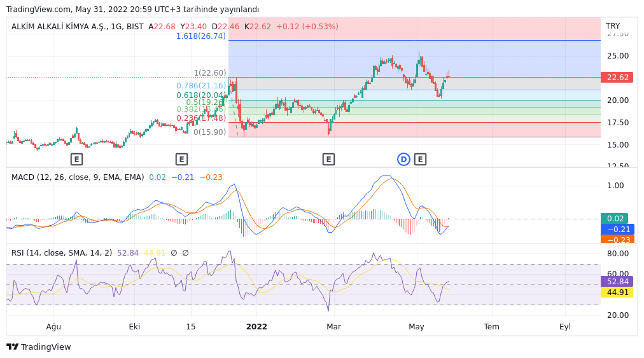This screenshot has height=358, width=644.
Task: Click the red 22.62 price axis tag
Action: (x=617, y=78)
